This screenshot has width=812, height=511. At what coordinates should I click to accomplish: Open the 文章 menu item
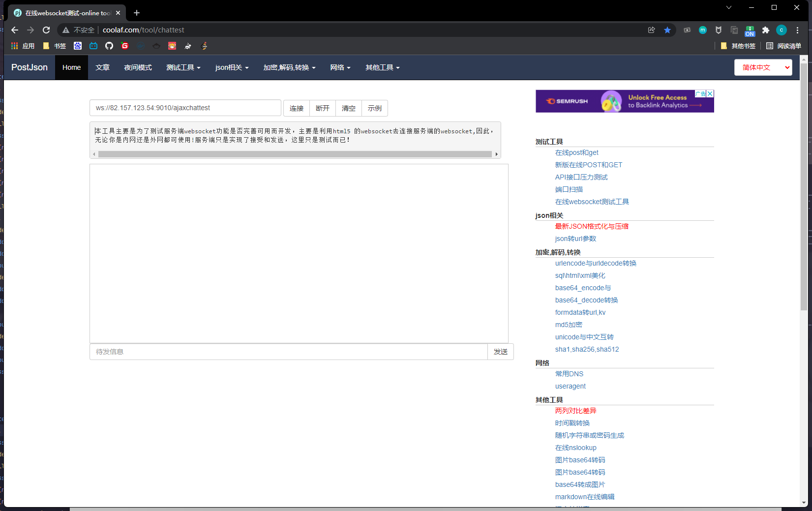[x=102, y=67]
